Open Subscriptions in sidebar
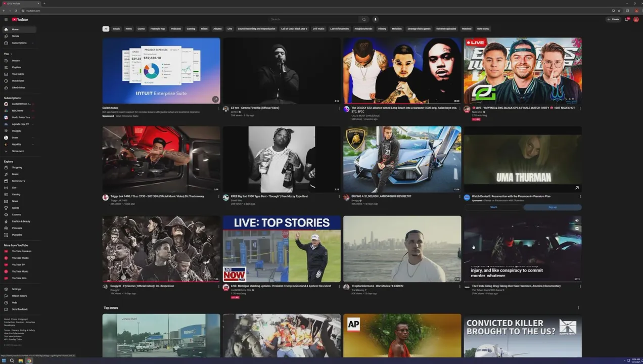Screen dimensions: 643x364 19,43
